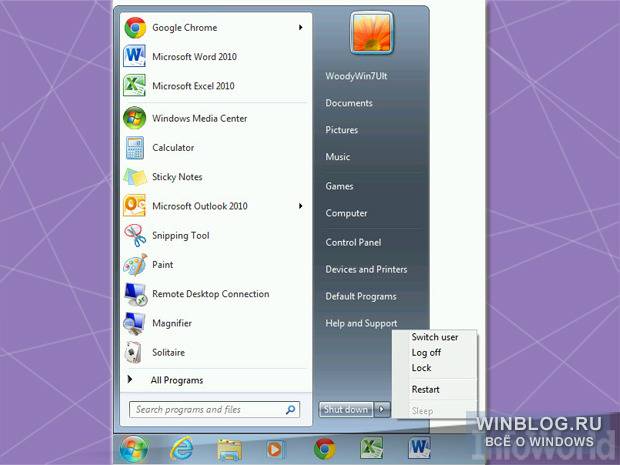Click the Word icon on the taskbar
620x465 pixels.
pyautogui.click(x=419, y=447)
